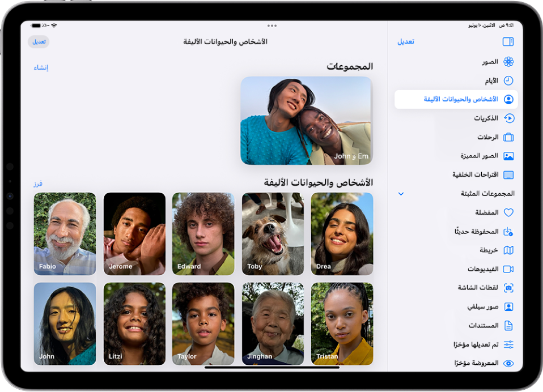
Task: Click the flower icon beside الصور
Action: pyautogui.click(x=508, y=62)
